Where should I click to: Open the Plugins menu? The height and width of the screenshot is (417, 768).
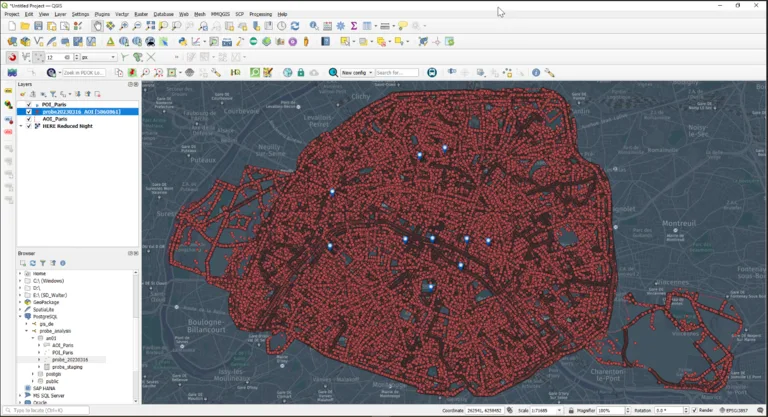(102, 14)
